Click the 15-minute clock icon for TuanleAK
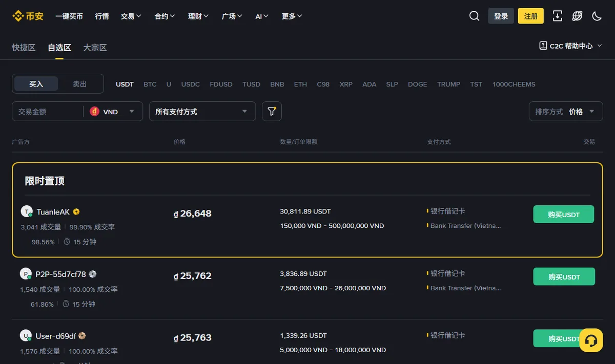The image size is (615, 364). (67, 242)
